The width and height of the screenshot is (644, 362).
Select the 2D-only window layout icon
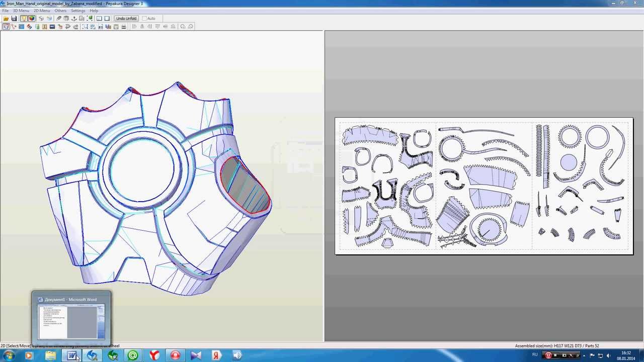tap(107, 19)
